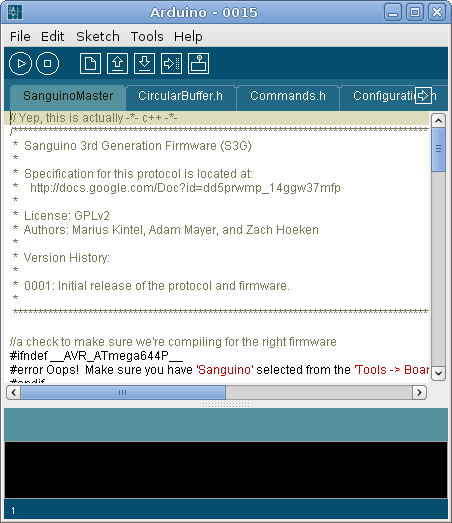Click the docs.google.com URL in the comment

(185, 188)
